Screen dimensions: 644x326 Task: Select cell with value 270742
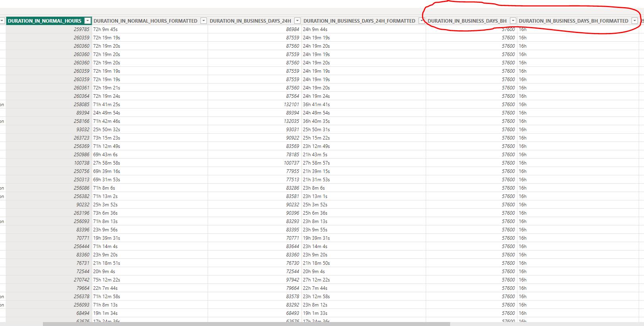tap(49, 280)
